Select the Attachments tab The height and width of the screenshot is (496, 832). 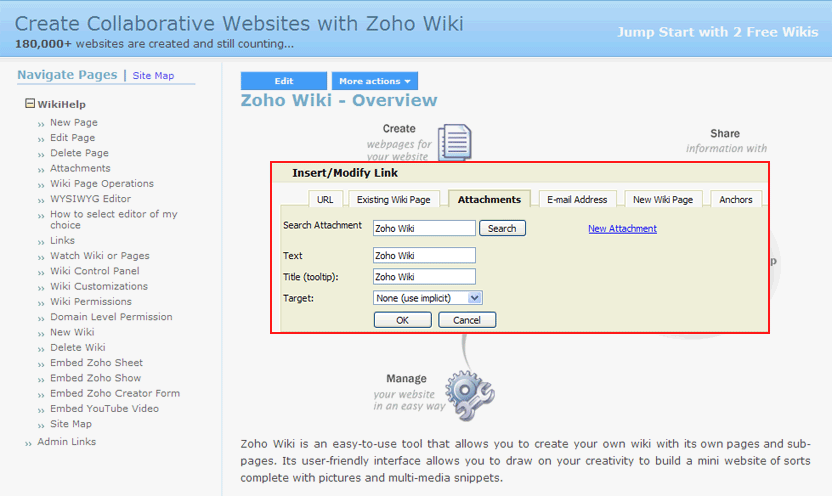coord(489,199)
